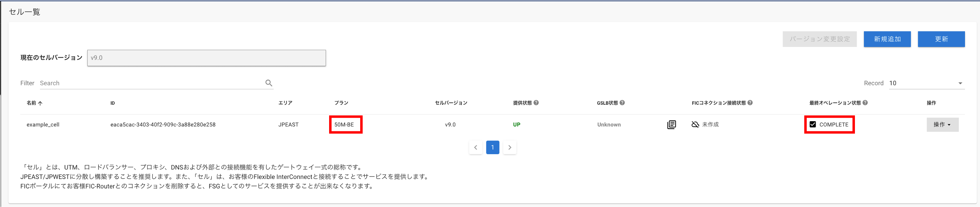Click the 新規追加 button
Viewport: 980px width, 207px height.
pos(887,39)
